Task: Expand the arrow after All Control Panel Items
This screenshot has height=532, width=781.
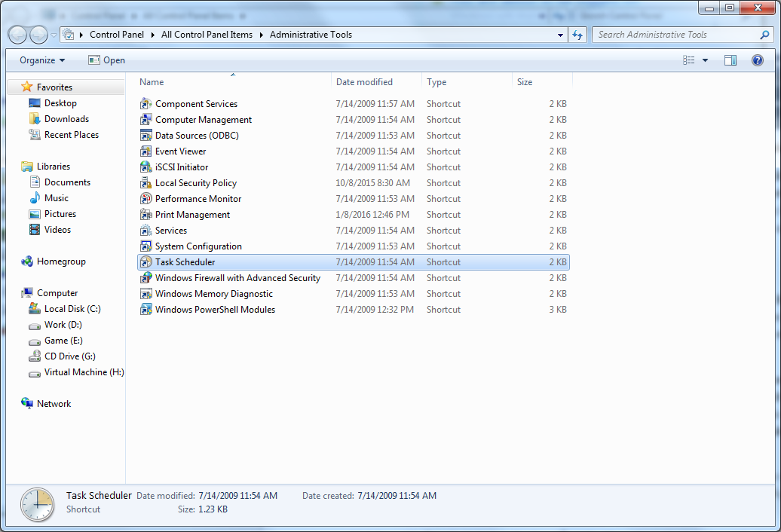Action: point(261,35)
